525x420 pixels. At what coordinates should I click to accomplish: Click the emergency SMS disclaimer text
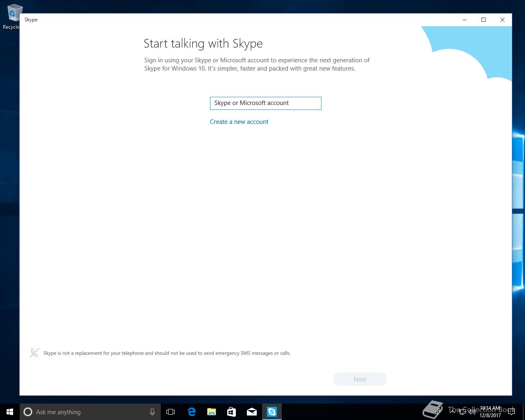click(167, 353)
